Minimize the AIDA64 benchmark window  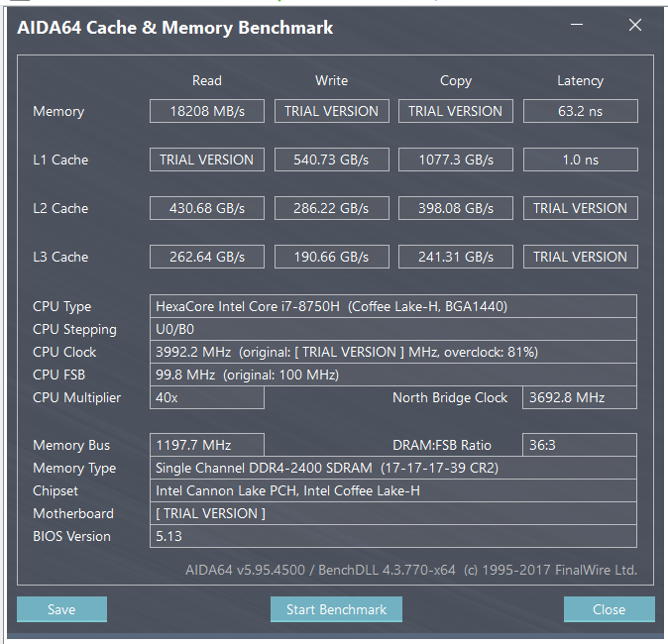point(577,25)
